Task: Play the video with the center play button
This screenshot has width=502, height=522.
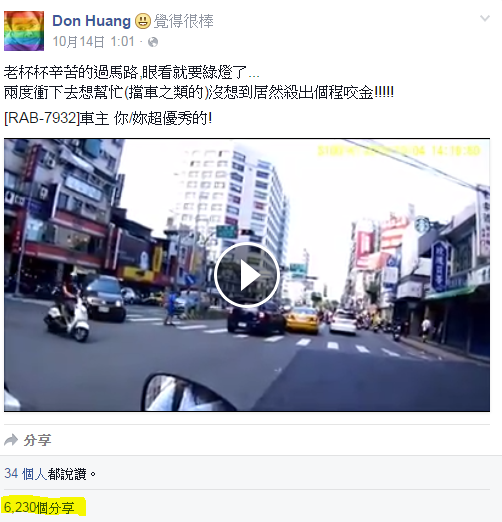Action: (x=247, y=275)
